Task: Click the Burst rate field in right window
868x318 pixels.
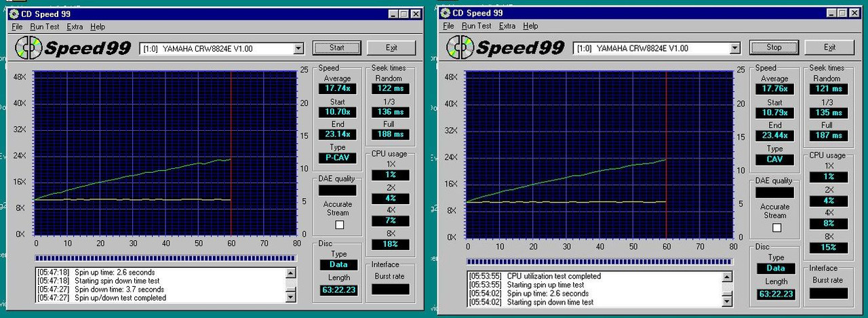Action: [828, 293]
